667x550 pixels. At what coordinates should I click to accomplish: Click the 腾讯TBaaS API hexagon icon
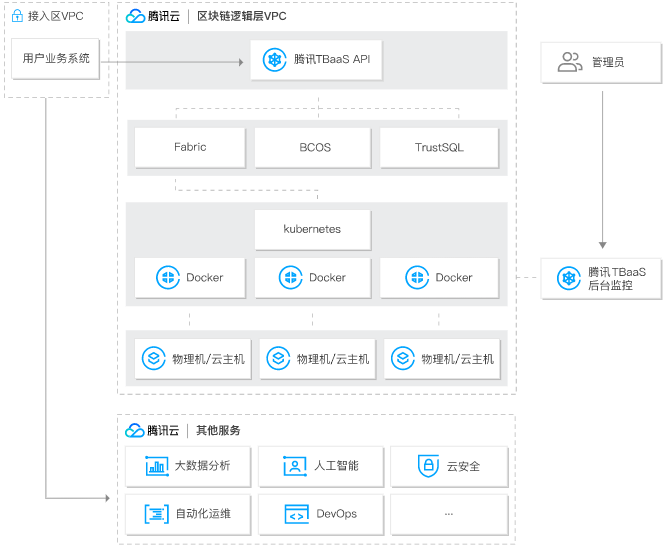coord(274,60)
